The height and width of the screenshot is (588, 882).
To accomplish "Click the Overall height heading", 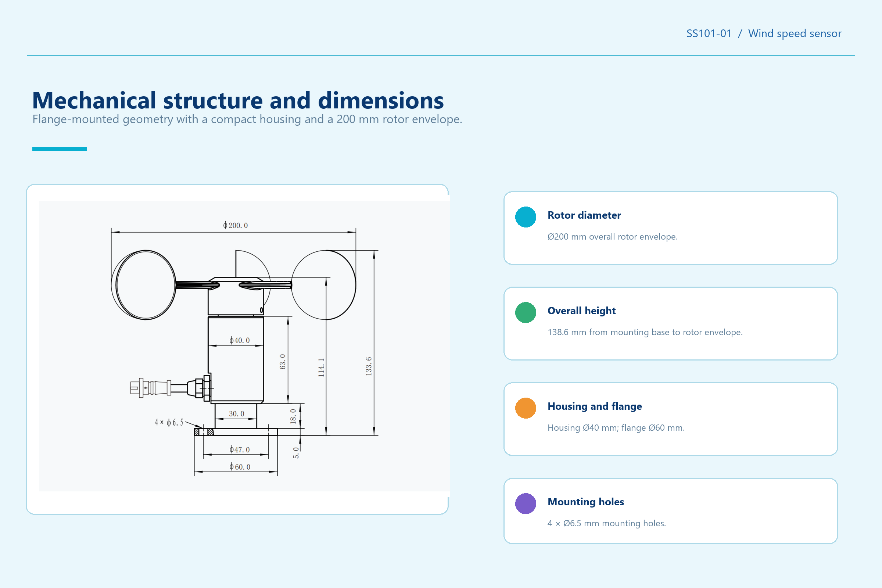I will coord(581,311).
